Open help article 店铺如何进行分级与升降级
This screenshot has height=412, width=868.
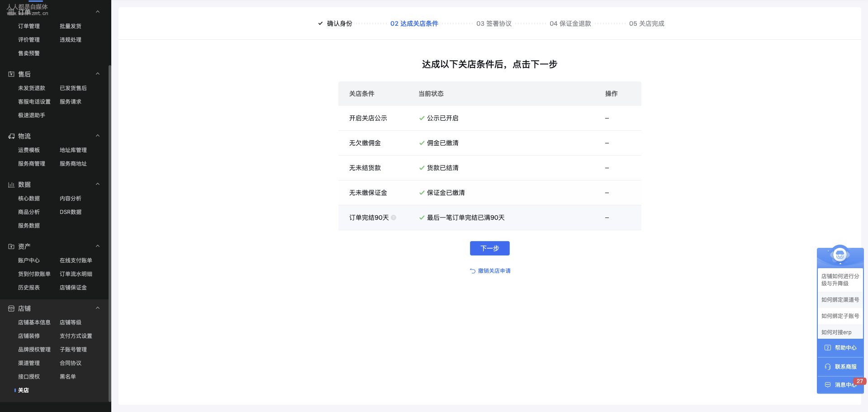point(840,280)
